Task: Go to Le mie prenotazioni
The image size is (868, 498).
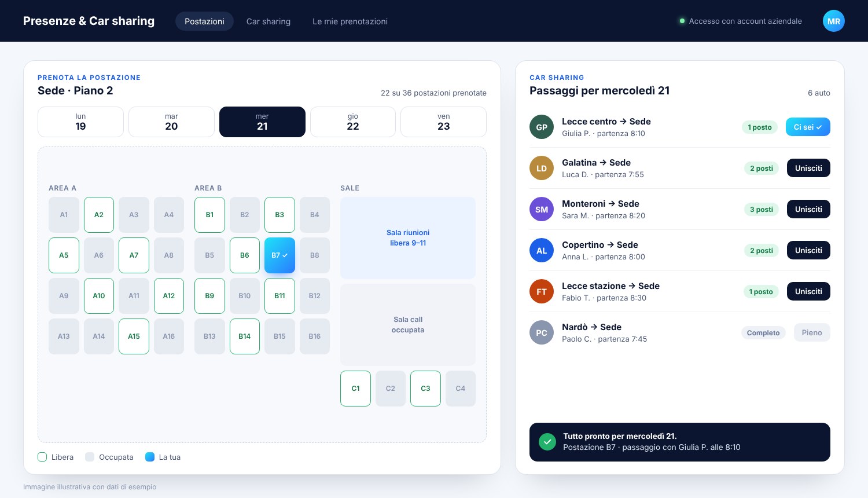Action: pyautogui.click(x=350, y=21)
